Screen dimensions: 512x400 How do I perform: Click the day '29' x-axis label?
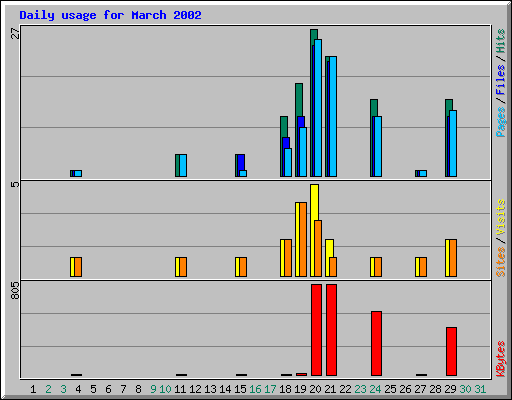tap(450, 389)
